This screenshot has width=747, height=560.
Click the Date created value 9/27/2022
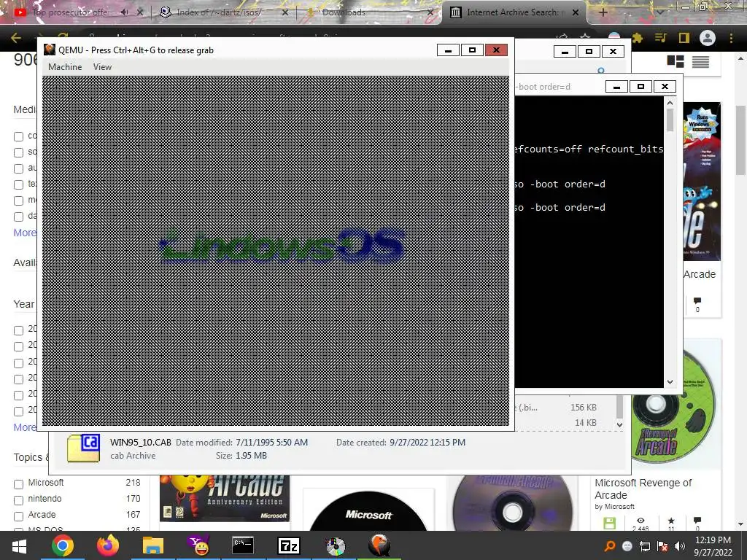click(x=427, y=443)
